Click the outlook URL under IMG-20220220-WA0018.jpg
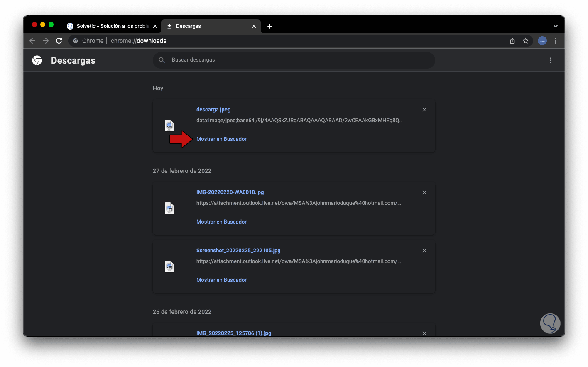This screenshot has width=588, height=367. tap(299, 203)
